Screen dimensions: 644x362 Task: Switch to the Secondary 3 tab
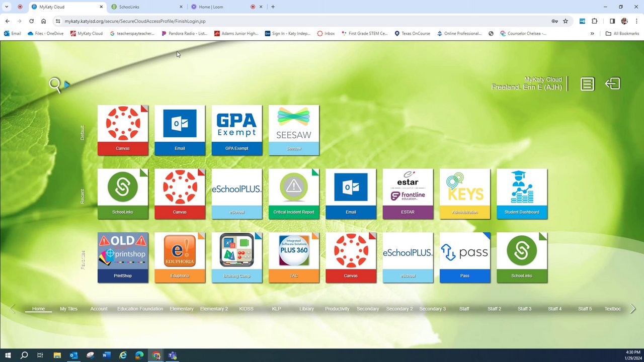click(433, 309)
